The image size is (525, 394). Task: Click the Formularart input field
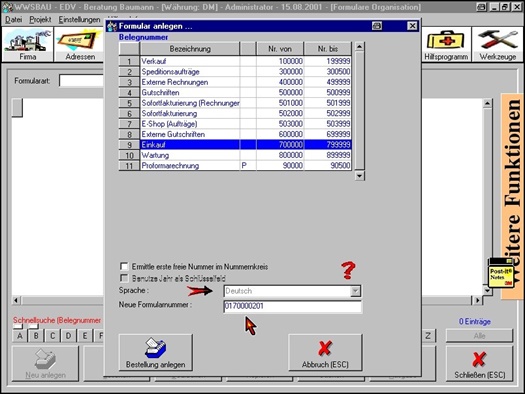[x=81, y=81]
